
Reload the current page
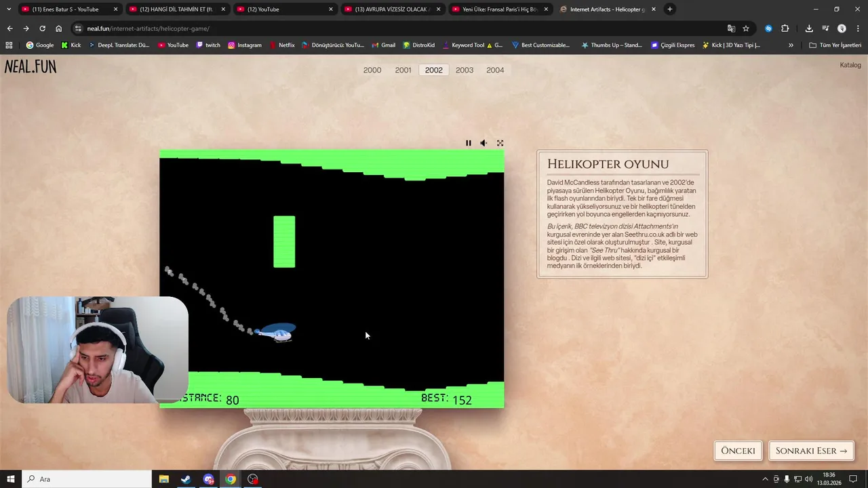pos(42,28)
